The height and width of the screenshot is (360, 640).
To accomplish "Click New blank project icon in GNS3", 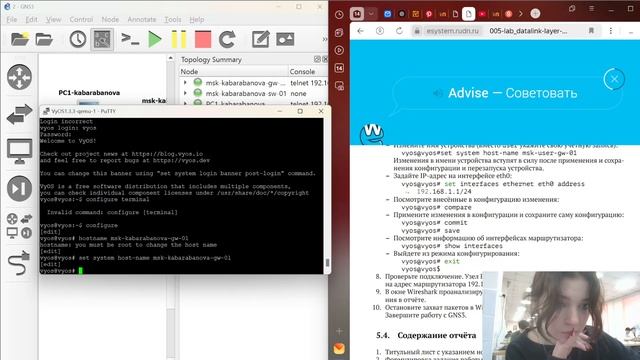I will coord(20,39).
